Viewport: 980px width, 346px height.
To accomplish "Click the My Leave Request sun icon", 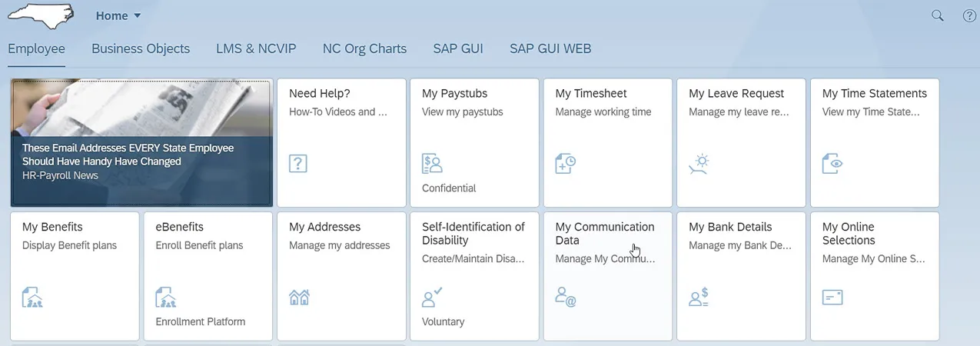I will click(x=699, y=163).
